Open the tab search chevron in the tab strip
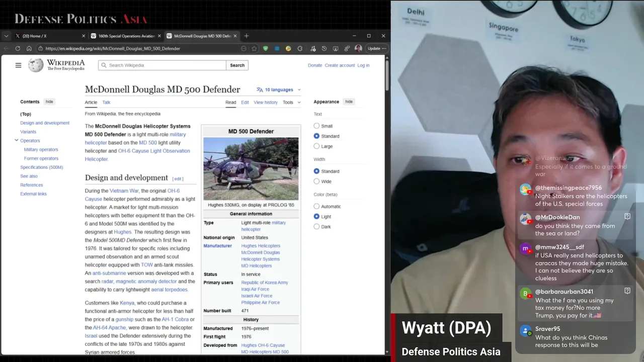644x362 pixels. [x=6, y=36]
